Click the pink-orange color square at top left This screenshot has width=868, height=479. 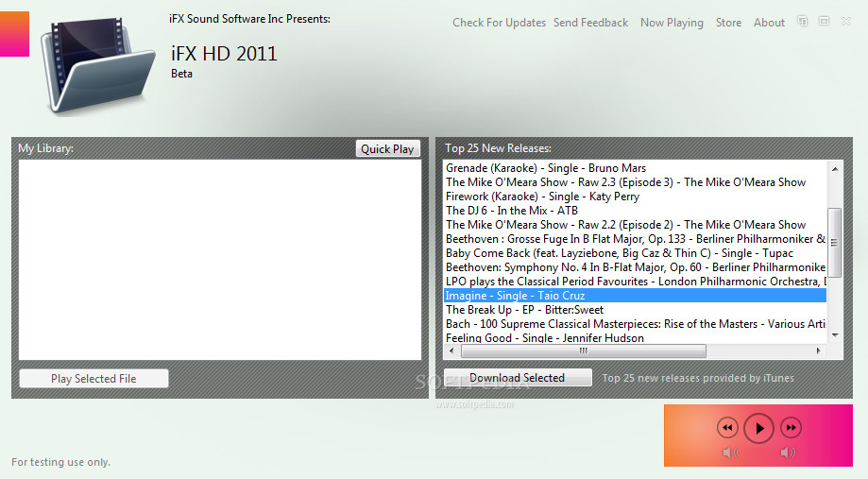point(14,34)
